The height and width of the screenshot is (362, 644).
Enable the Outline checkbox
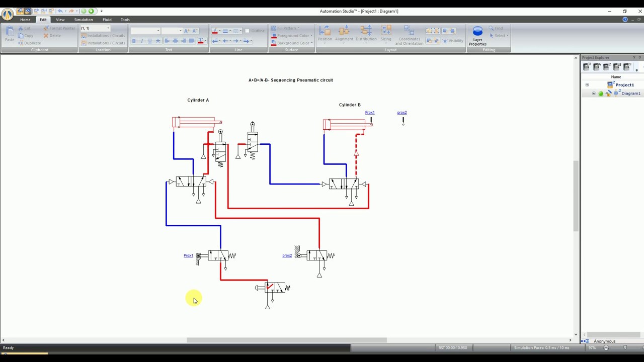click(247, 31)
